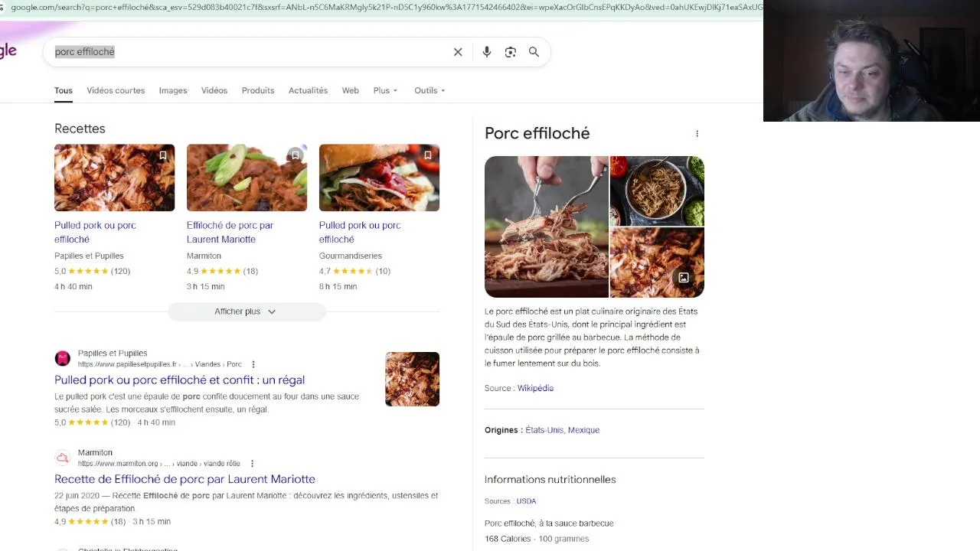Click the 'Recettes' section heading
980x551 pixels.
80,129
